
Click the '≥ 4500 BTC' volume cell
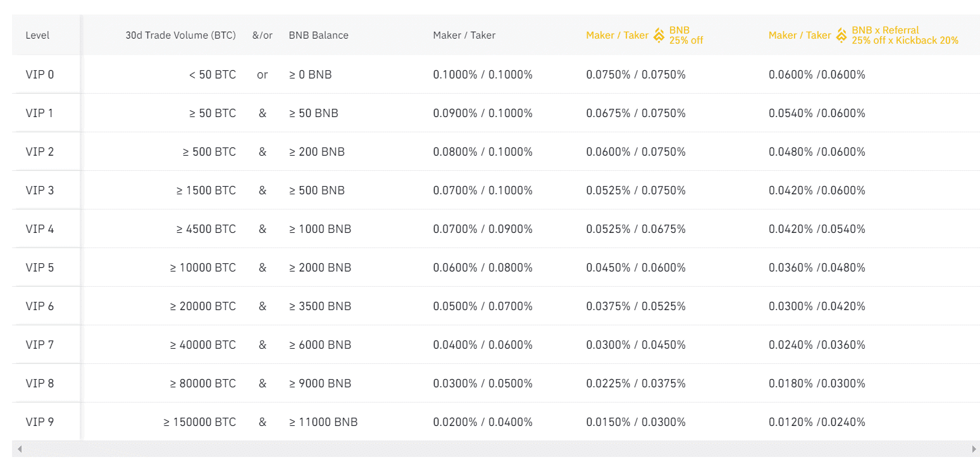206,229
